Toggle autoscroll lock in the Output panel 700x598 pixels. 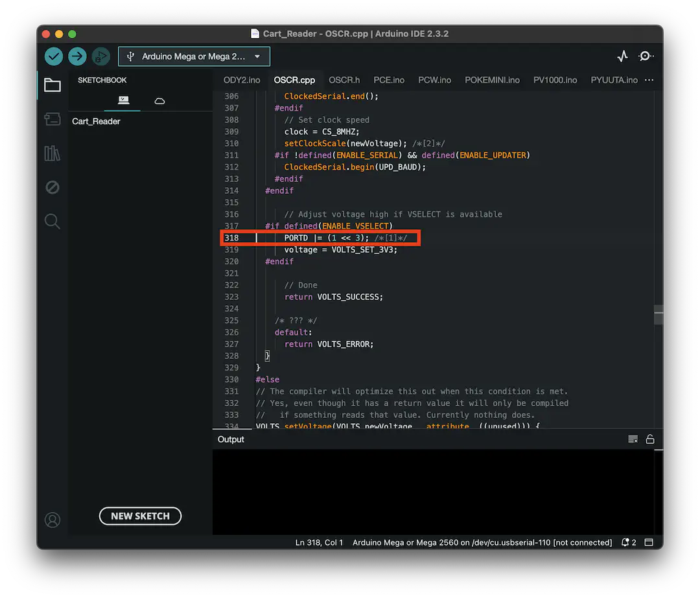tap(650, 439)
